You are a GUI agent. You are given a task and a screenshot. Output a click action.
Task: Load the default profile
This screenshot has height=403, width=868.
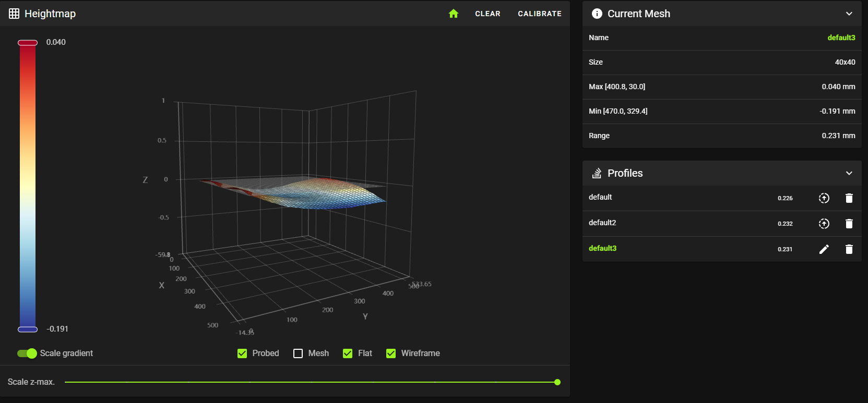point(824,198)
